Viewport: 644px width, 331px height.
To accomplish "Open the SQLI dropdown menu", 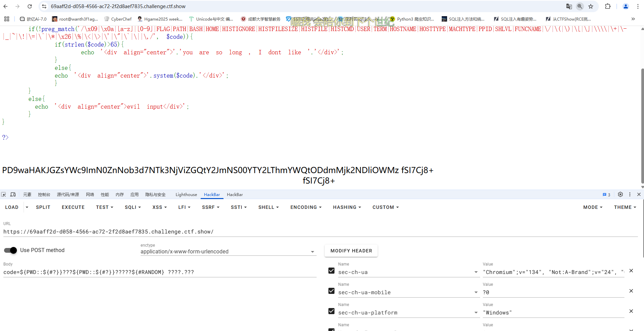I will (x=133, y=207).
